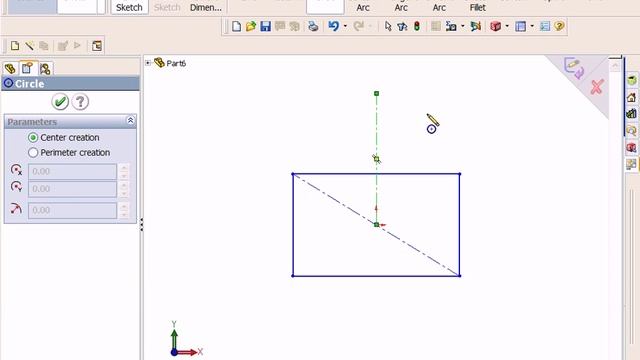The image size is (640, 360).
Task: Click the Fillet sketch button in ribbon
Action: 478,7
